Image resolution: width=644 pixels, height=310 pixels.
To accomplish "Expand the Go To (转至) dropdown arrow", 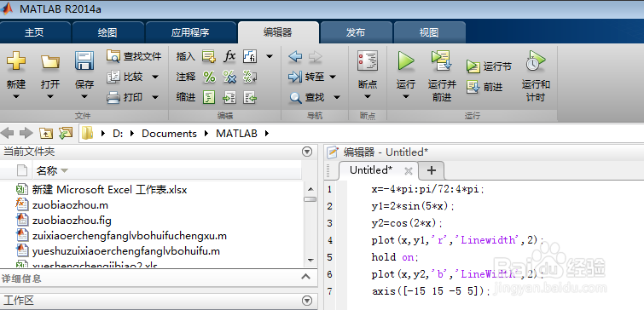I will point(333,77).
